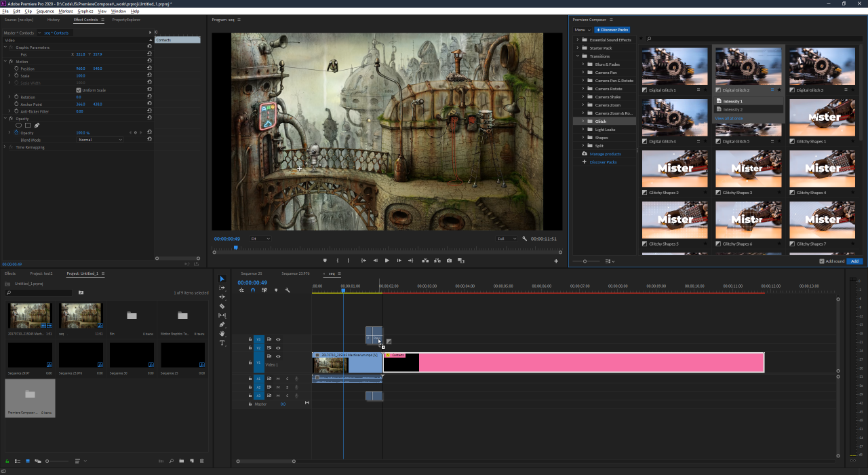Open the Sequence menu
Image resolution: width=868 pixels, height=475 pixels.
(45, 12)
